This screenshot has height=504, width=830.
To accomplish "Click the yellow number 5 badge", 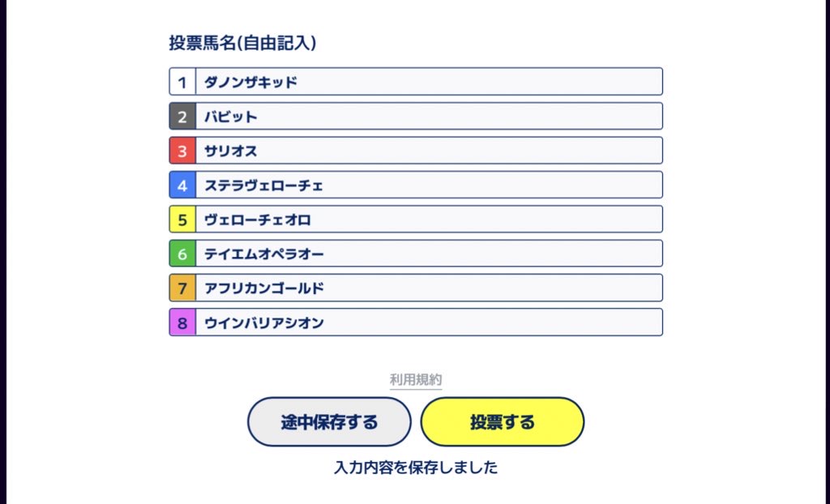I will (x=182, y=220).
